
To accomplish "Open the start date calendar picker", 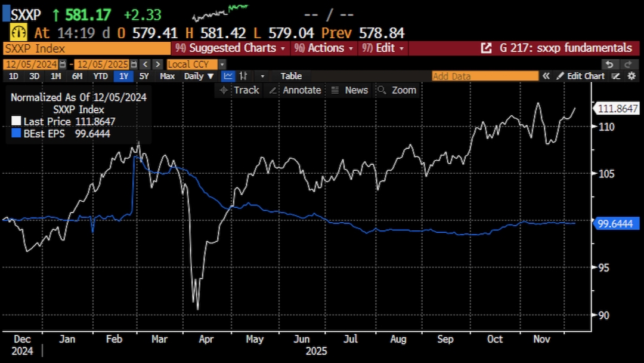I will 63,64.
